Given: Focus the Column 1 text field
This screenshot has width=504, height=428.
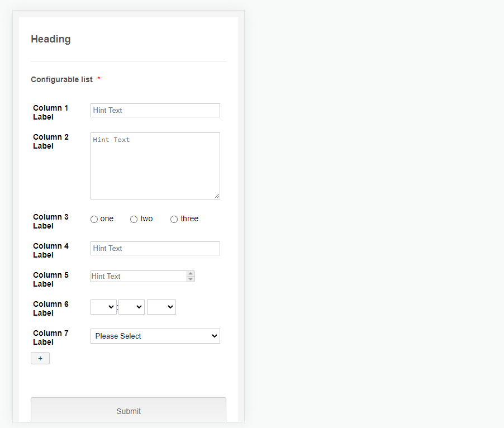Looking at the screenshot, I should click(155, 110).
